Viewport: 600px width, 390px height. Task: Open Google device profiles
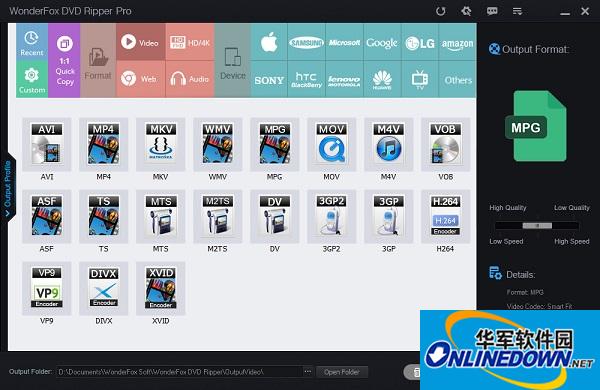[x=382, y=42]
